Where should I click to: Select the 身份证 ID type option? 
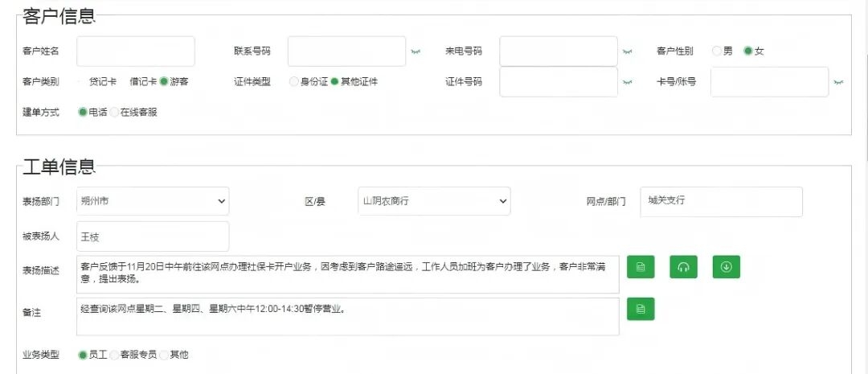(x=294, y=82)
